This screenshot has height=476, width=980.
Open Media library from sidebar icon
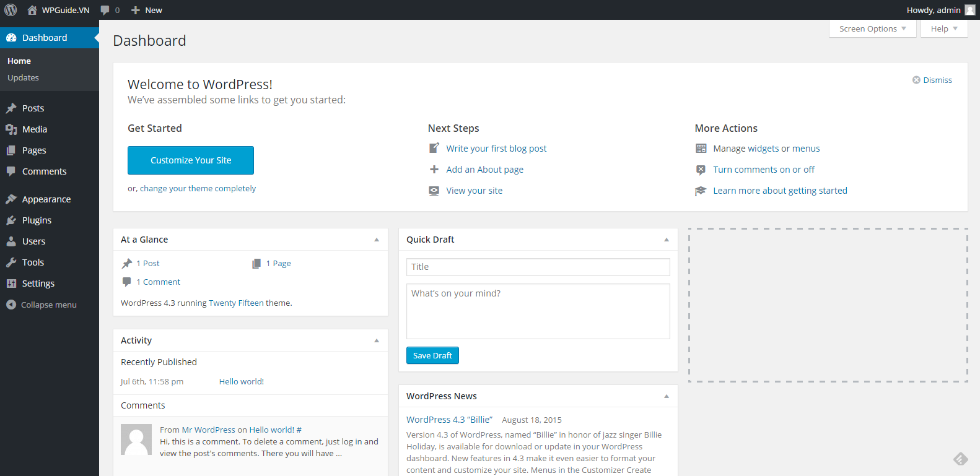11,129
